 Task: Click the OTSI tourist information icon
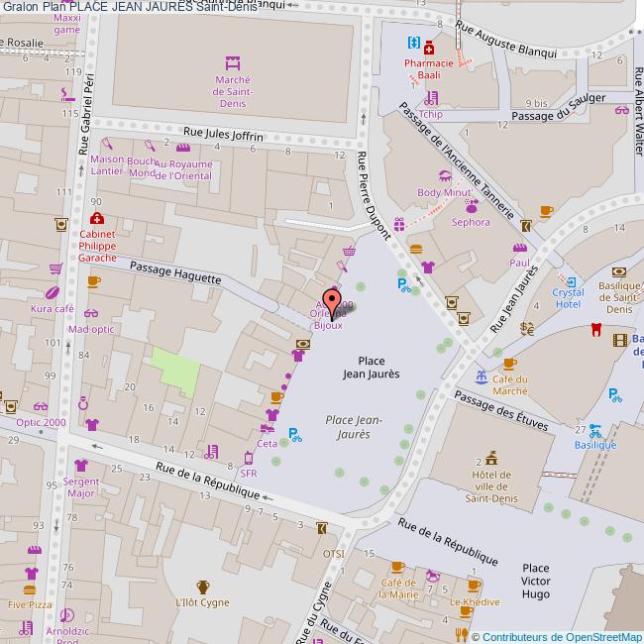(321, 528)
